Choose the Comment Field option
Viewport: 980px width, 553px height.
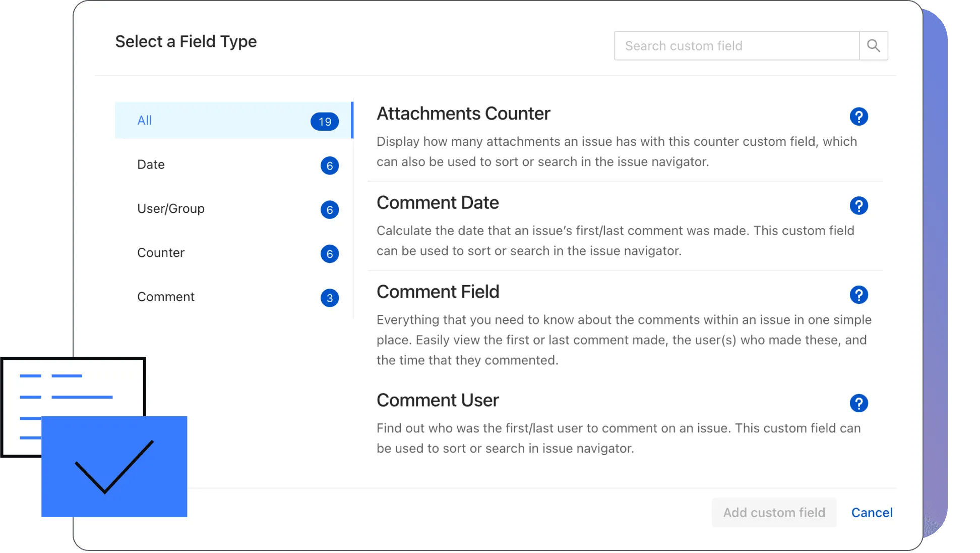[437, 292]
